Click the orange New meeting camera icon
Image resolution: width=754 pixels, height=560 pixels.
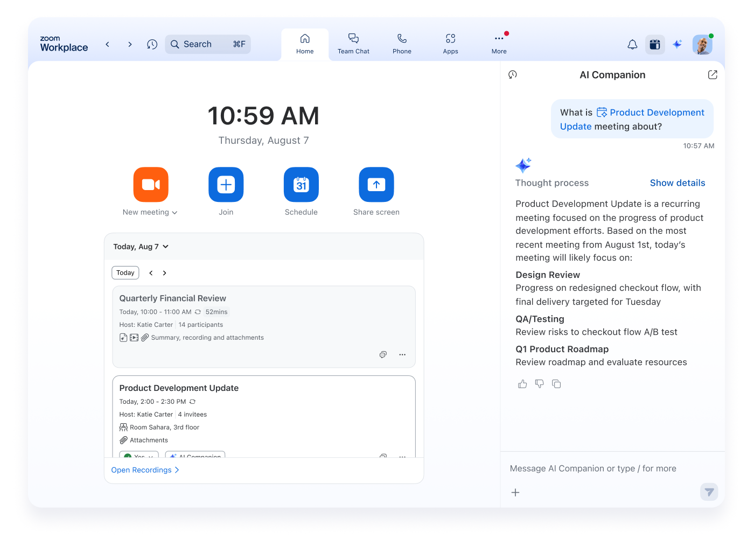[x=151, y=185]
